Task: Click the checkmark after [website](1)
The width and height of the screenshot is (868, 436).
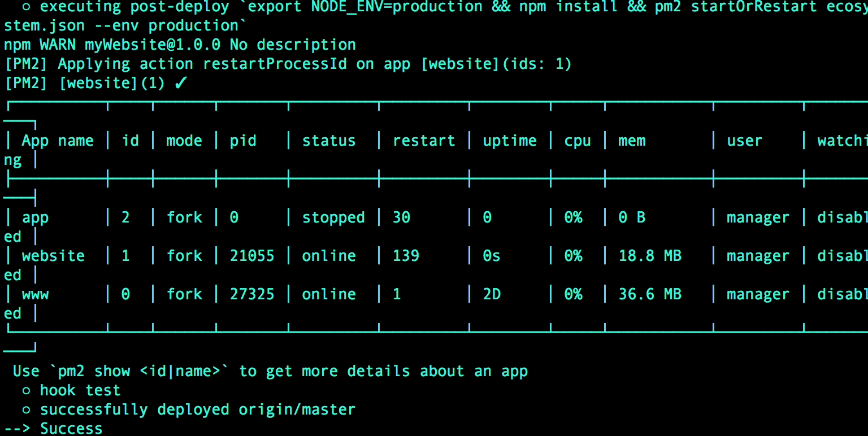Action: (x=179, y=82)
